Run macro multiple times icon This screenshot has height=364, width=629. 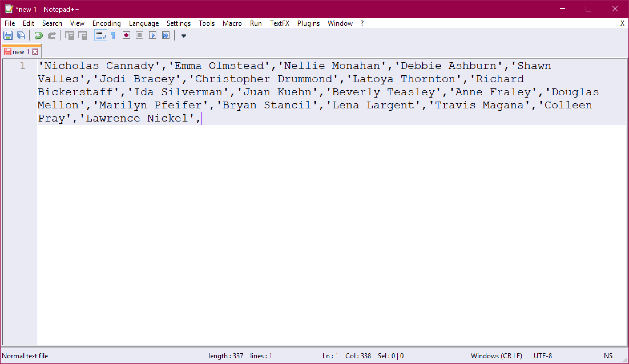[166, 35]
